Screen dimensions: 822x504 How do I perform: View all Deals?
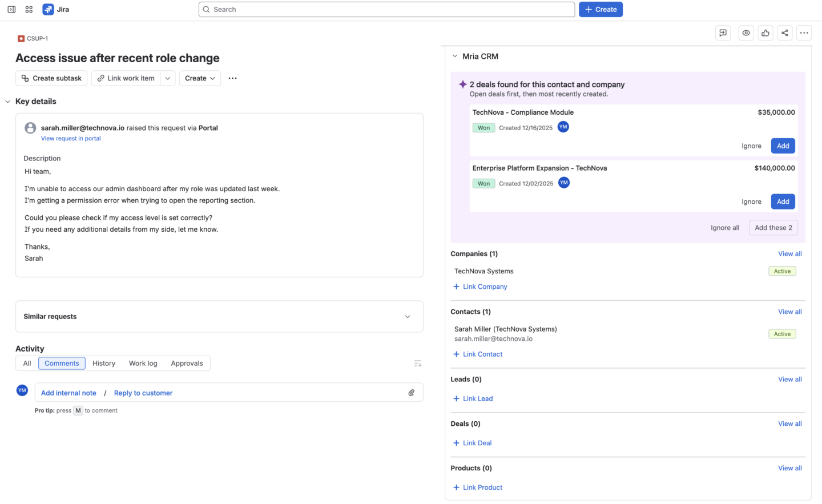coord(790,424)
